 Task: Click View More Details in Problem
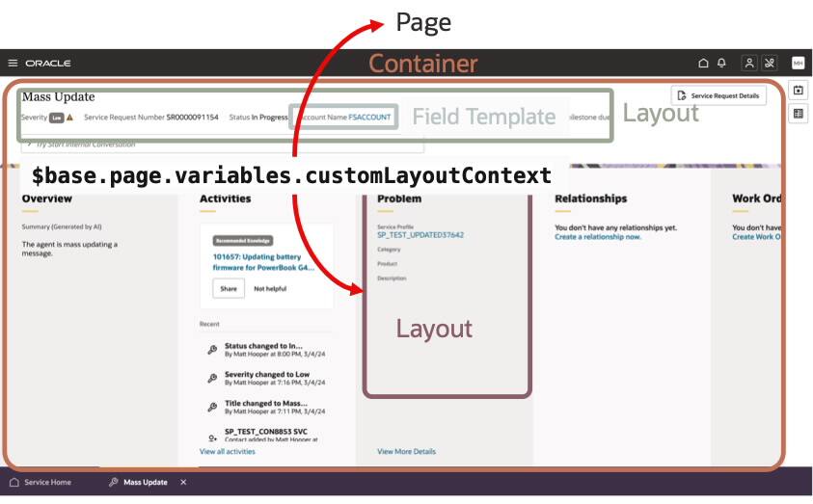407,451
